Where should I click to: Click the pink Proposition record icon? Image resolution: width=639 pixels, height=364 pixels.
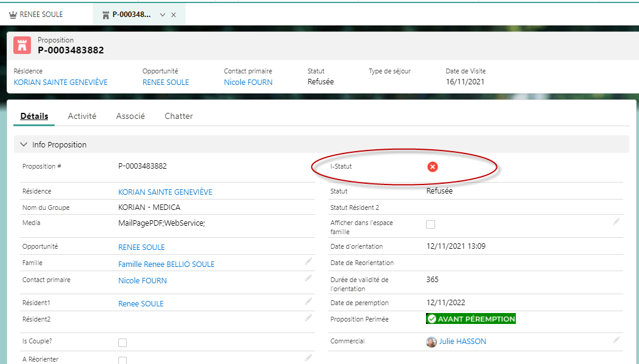(22, 45)
